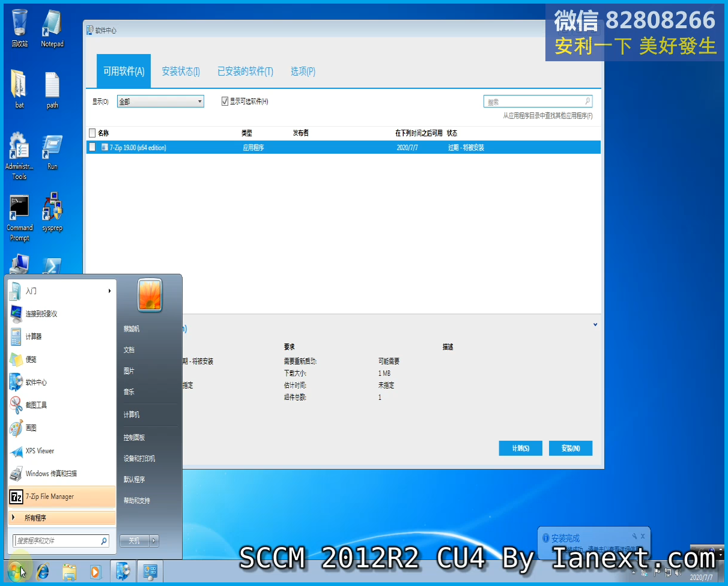
Task: Click the Windows Start orb
Action: (16, 571)
